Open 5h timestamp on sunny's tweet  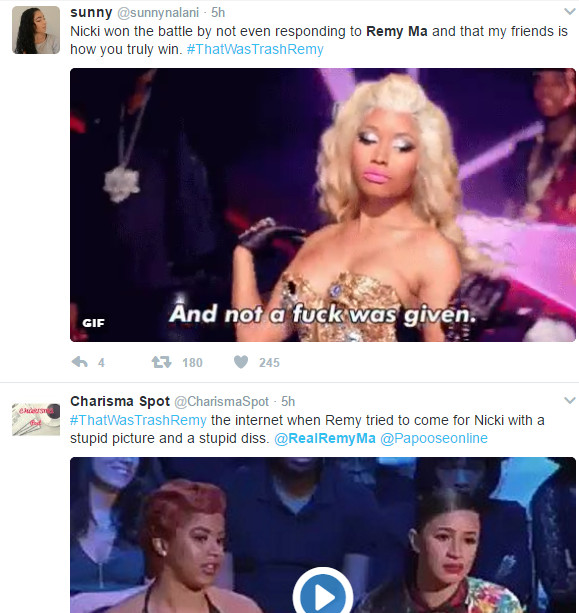pos(218,13)
